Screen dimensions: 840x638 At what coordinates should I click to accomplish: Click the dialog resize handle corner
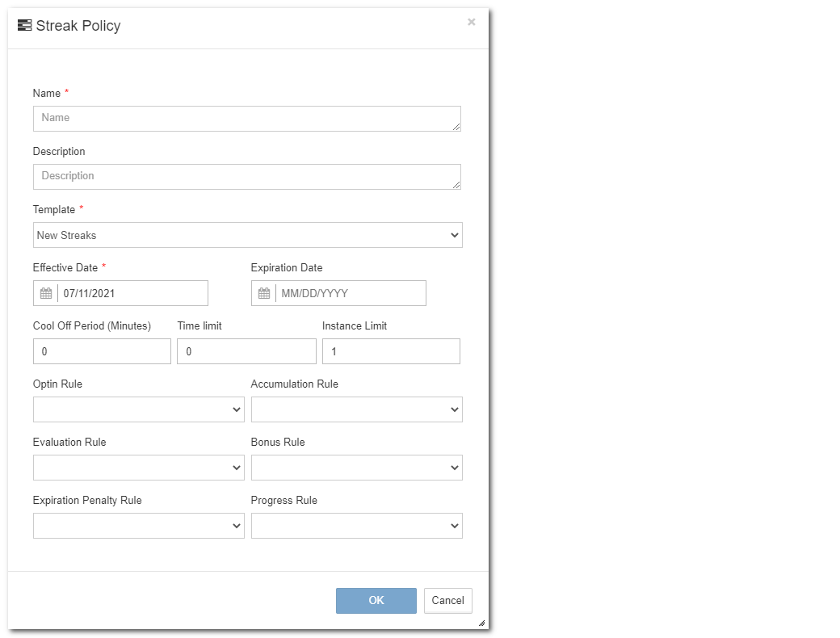tap(481, 623)
